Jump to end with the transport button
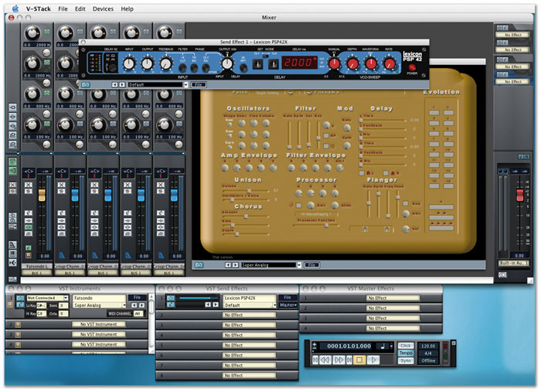The height and width of the screenshot is (392, 541). [349, 360]
